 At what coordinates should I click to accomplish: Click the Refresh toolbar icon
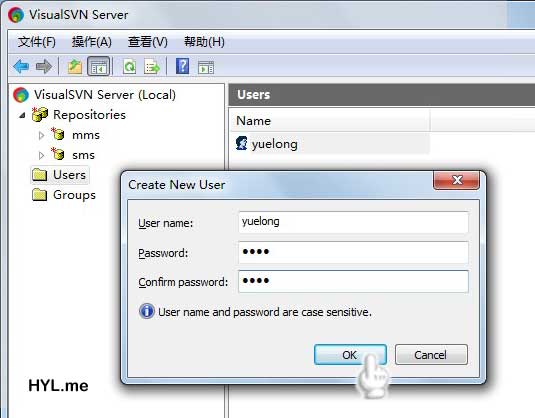[129, 66]
